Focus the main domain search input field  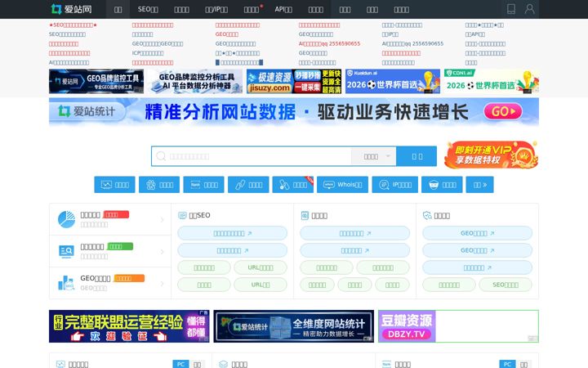[x=252, y=156]
